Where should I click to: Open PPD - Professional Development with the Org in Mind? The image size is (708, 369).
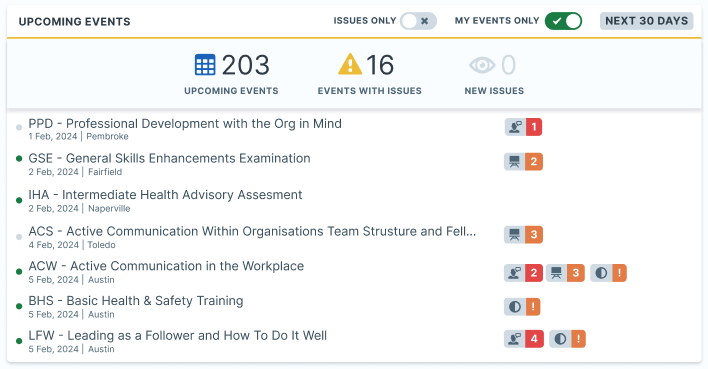(185, 124)
